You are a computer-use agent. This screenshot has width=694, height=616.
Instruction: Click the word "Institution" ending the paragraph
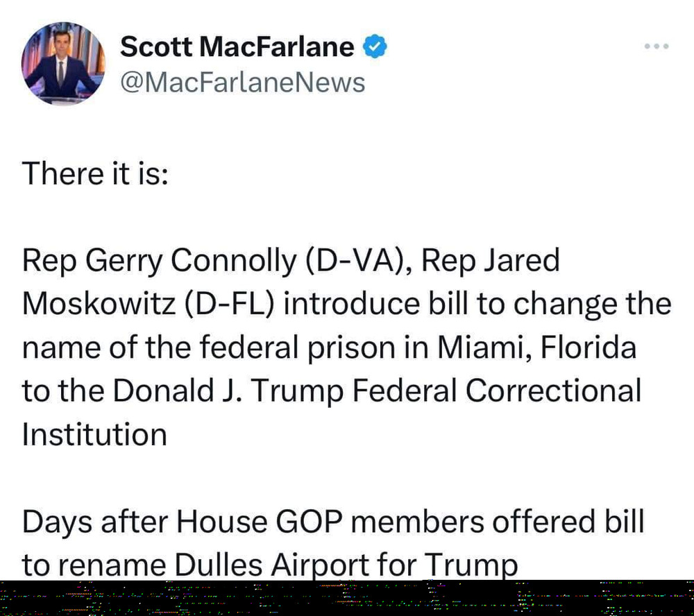(94, 434)
